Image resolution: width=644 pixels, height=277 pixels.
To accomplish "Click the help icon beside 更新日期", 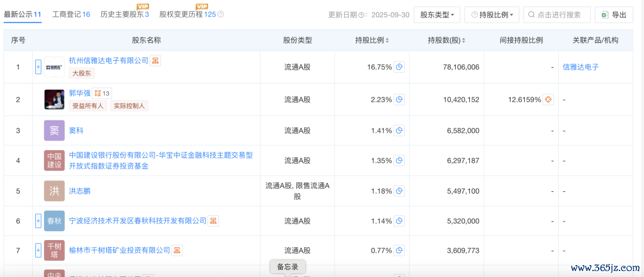I will pos(361,15).
